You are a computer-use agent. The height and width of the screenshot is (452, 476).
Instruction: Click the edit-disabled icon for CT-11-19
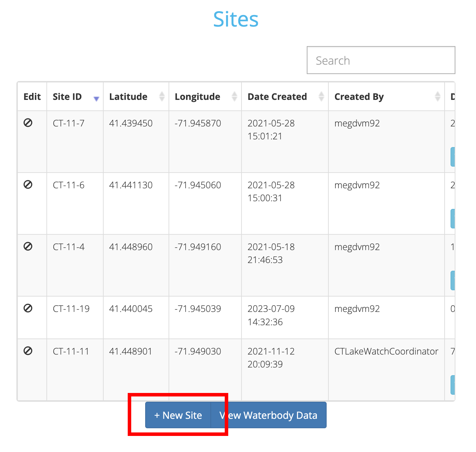click(28, 308)
